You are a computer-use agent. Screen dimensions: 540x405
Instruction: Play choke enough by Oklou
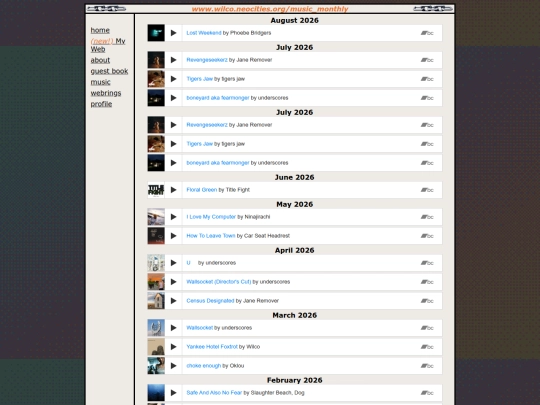(174, 366)
